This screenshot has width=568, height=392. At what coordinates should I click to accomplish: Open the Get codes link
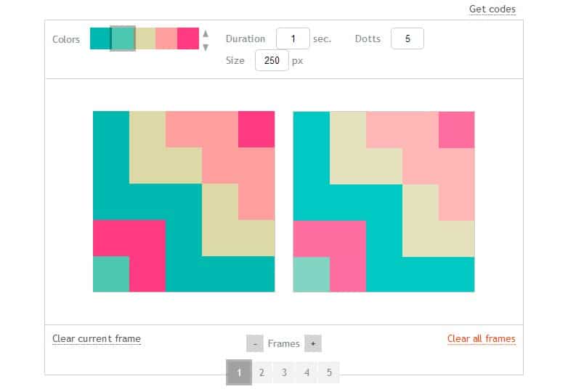[492, 9]
